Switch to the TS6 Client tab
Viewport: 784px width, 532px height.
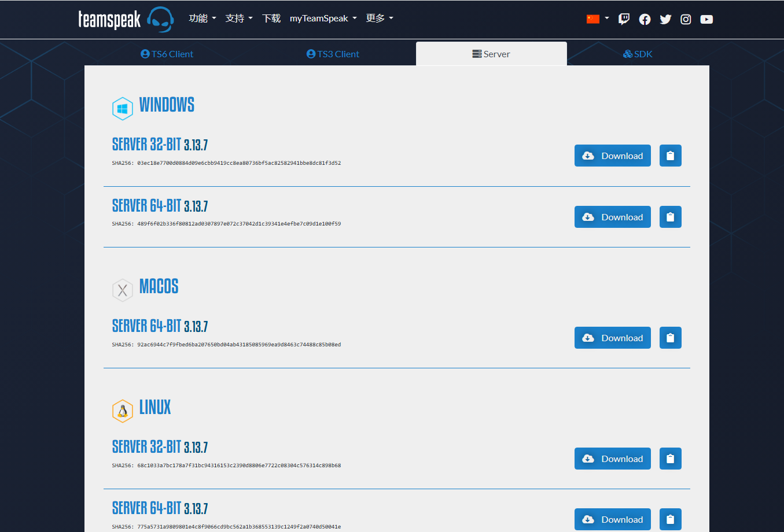167,54
